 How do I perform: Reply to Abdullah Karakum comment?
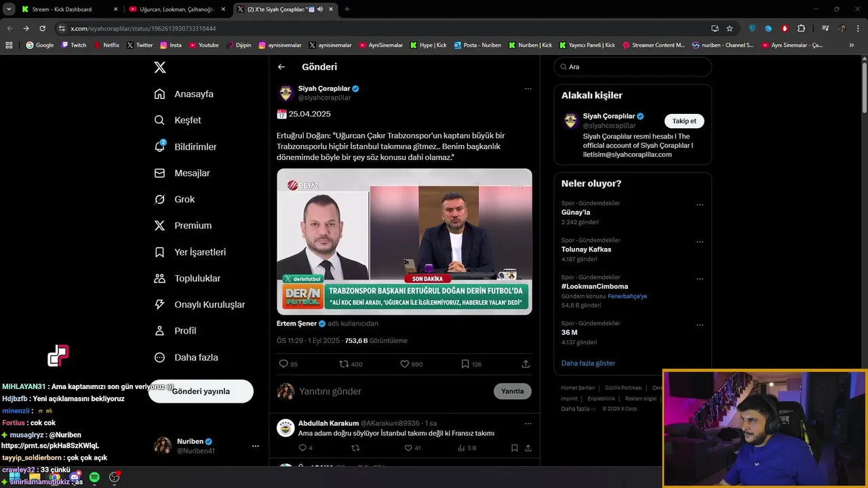click(x=305, y=448)
